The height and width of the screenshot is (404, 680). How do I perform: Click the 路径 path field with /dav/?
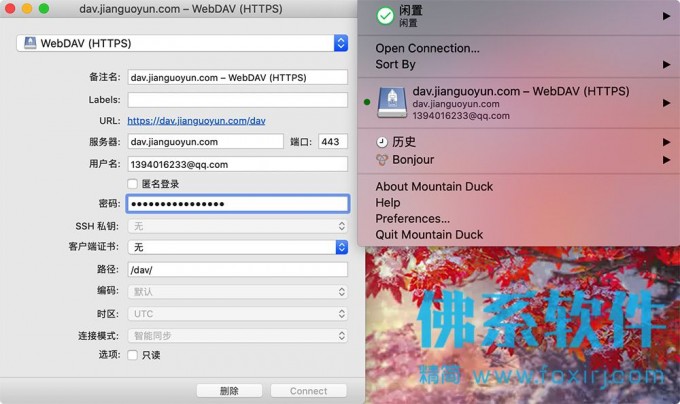click(x=238, y=270)
